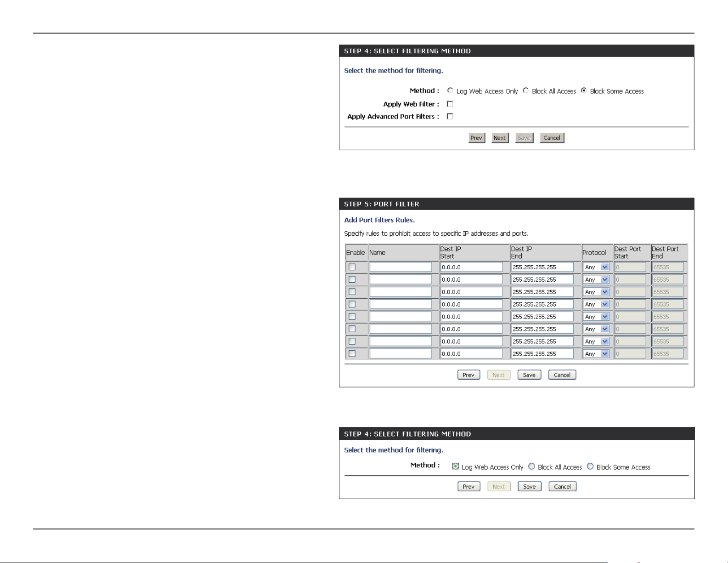Select Block Some Access in lower Step 4 panel
The image size is (728, 563).
coord(590,466)
